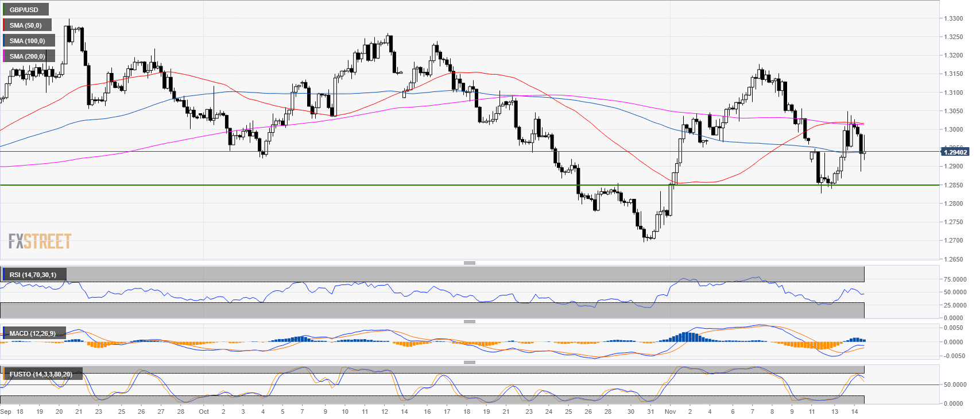Click the resize handle above the MACD pane
The height and width of the screenshot is (419, 980).
coord(469,321)
